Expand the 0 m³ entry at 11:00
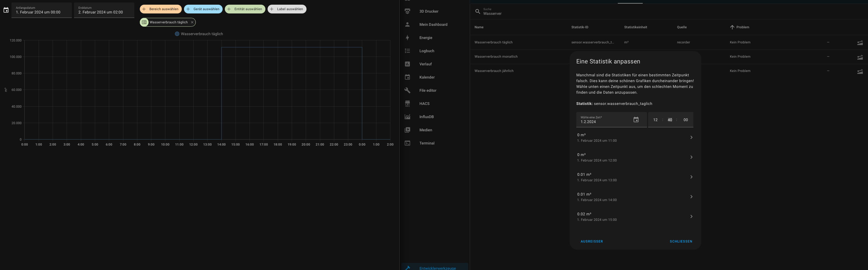The width and height of the screenshot is (868, 270). pyautogui.click(x=634, y=138)
